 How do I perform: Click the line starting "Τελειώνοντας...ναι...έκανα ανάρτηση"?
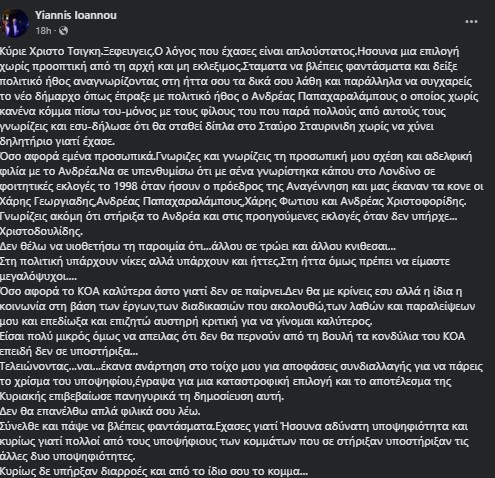(x=241, y=366)
